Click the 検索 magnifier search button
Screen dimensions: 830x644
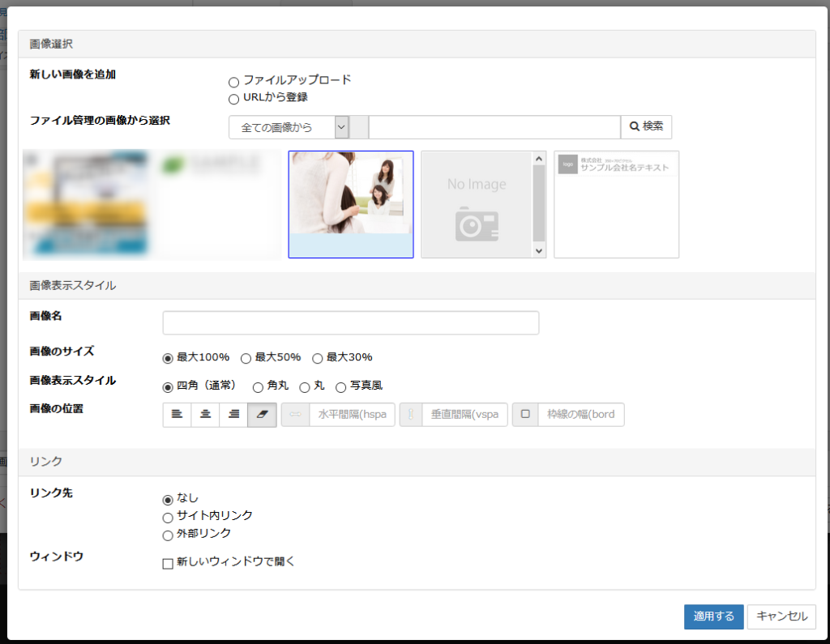[x=646, y=127]
